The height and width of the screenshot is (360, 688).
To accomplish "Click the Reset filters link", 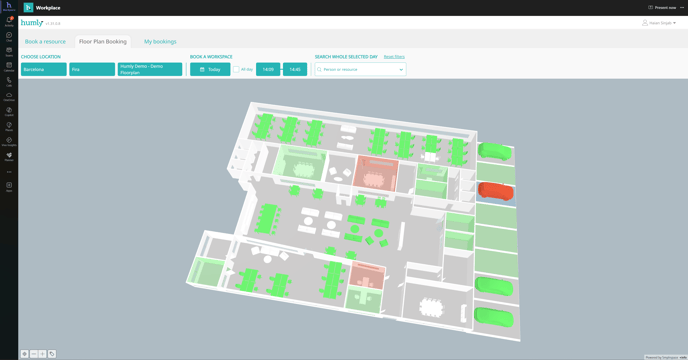I will [394, 57].
